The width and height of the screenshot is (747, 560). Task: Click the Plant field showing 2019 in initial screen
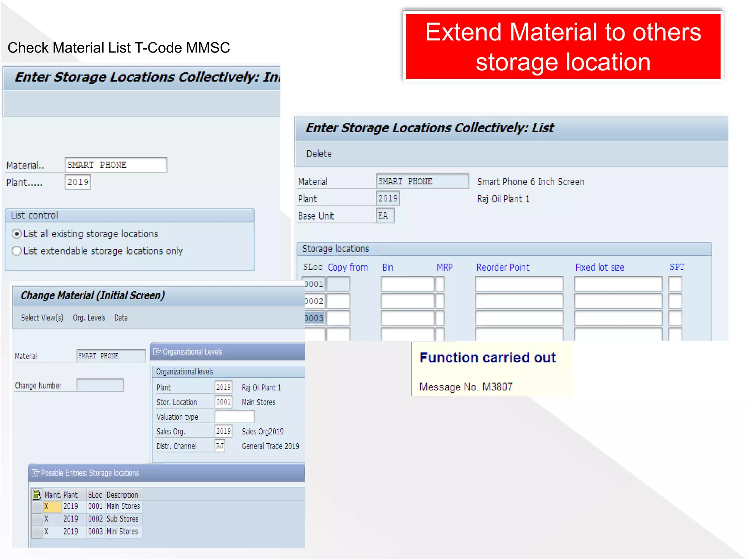point(78,182)
